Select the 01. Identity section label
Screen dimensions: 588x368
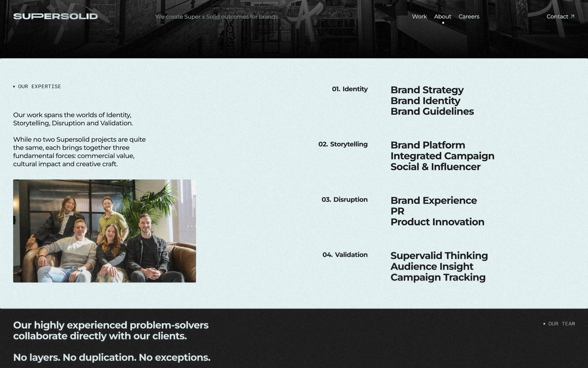(x=349, y=89)
